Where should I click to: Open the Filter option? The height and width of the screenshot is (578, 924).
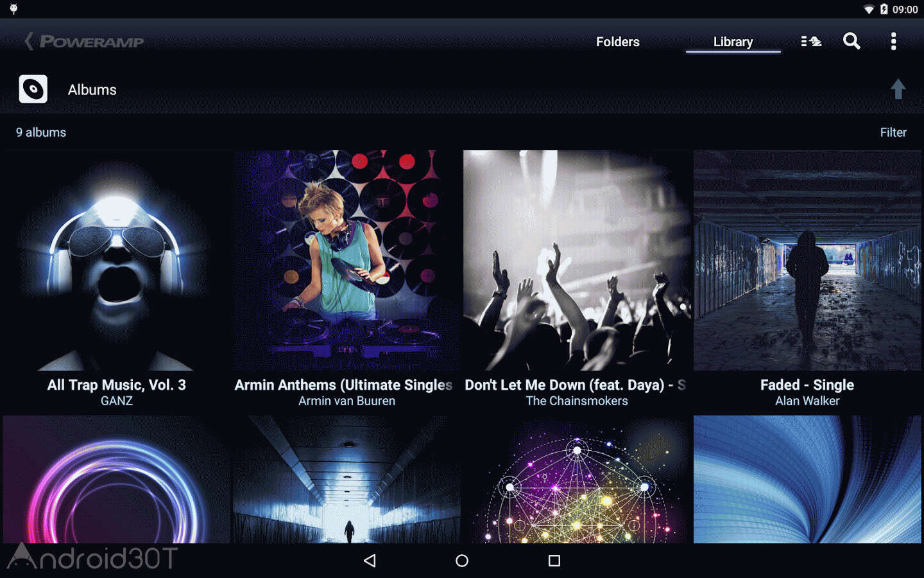893,132
